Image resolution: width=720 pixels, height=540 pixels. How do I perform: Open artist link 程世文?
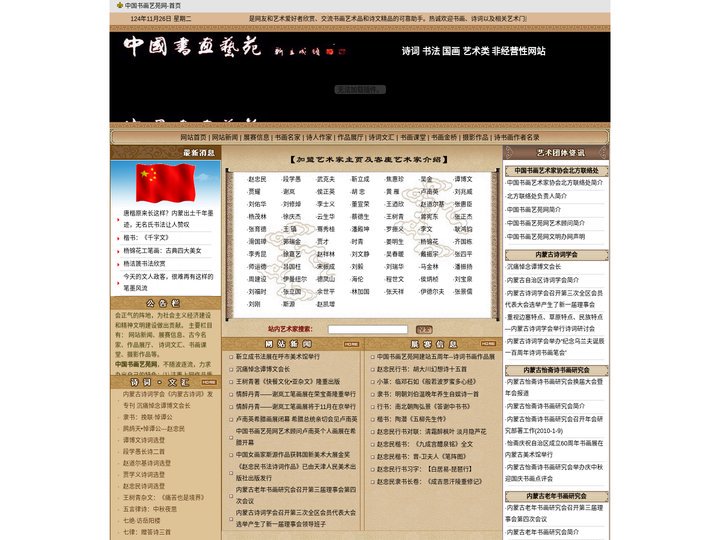pyautogui.click(x=395, y=279)
